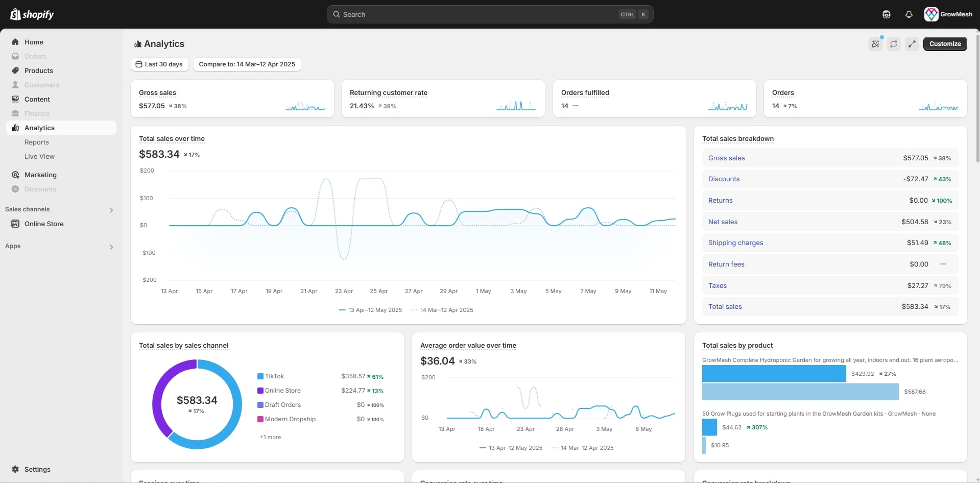The width and height of the screenshot is (980, 483).
Task: Open the Net sales breakdown link
Action: click(x=723, y=222)
